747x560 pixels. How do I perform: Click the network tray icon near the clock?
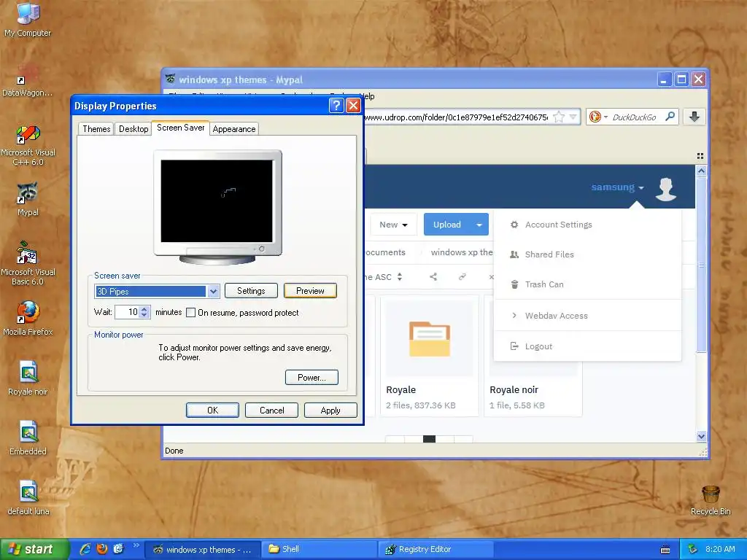[x=693, y=549]
